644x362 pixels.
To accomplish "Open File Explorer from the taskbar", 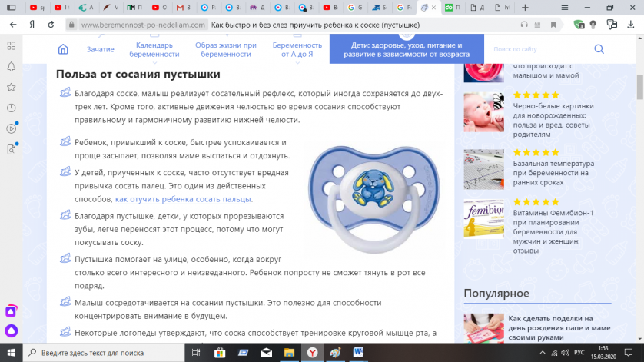I will coord(289,353).
